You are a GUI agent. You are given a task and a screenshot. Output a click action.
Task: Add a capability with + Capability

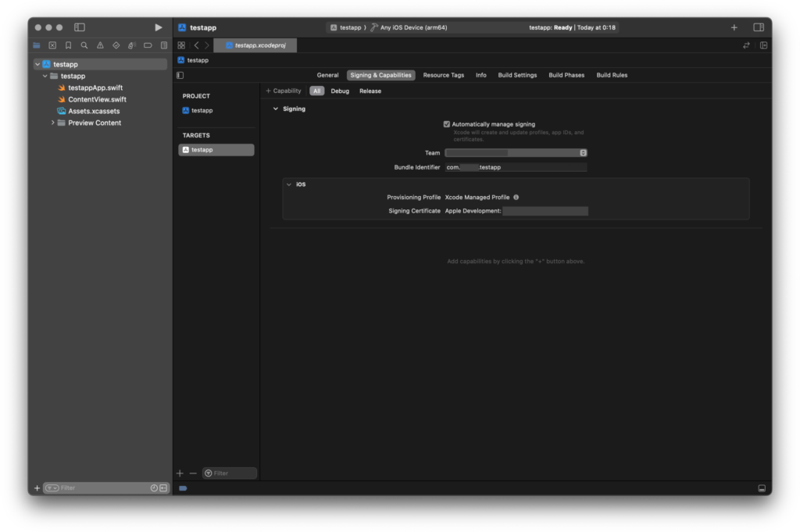click(284, 91)
